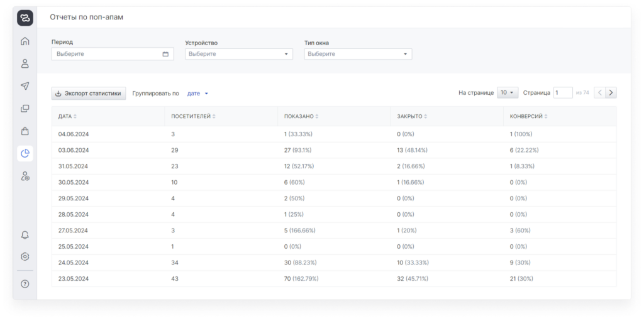
Task: Open the user settings sidebar icon
Action: pyautogui.click(x=25, y=176)
